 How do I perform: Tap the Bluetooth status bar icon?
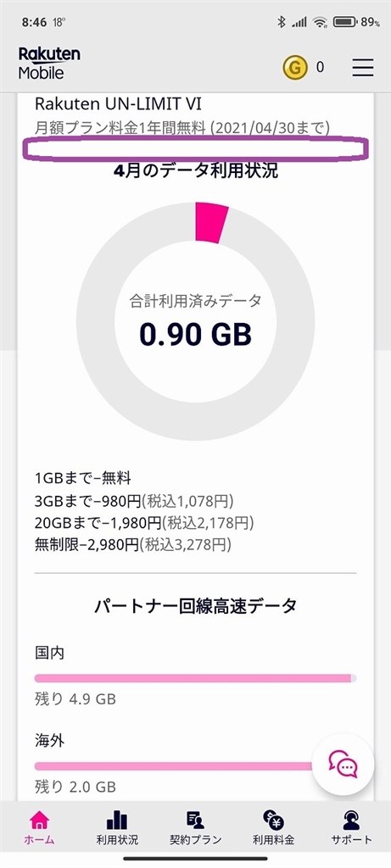coord(282,22)
